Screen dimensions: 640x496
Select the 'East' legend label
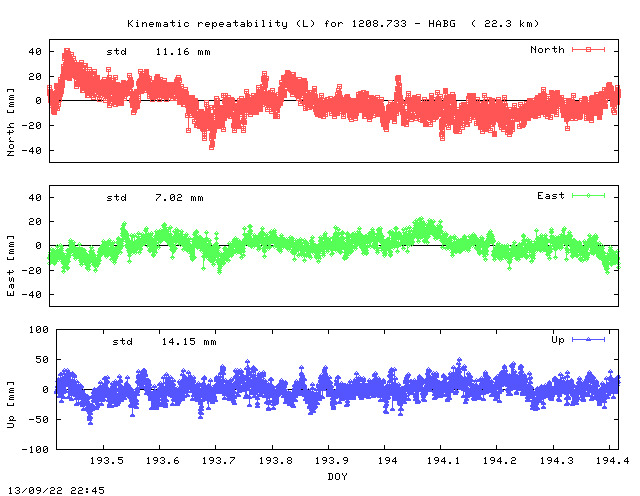coord(551,196)
